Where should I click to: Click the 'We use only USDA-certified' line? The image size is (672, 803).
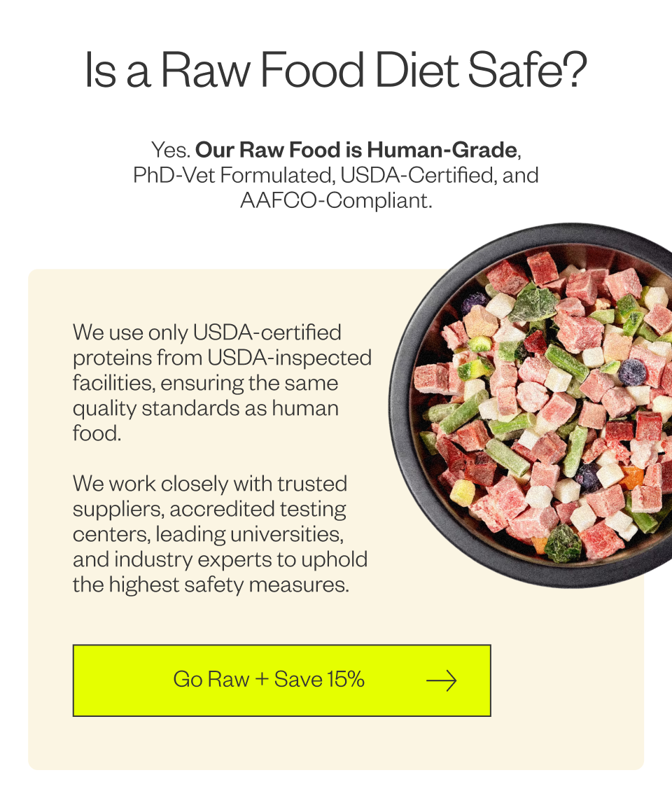(207, 333)
